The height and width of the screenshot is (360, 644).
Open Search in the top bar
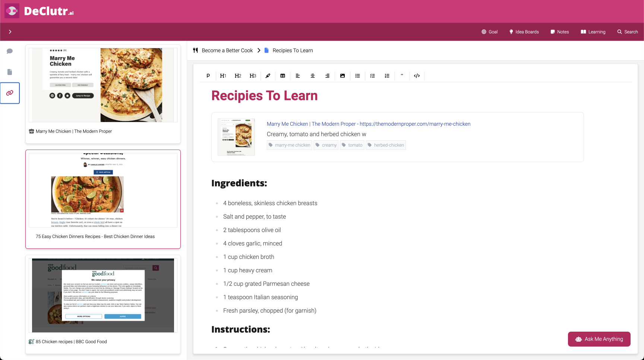pyautogui.click(x=628, y=32)
